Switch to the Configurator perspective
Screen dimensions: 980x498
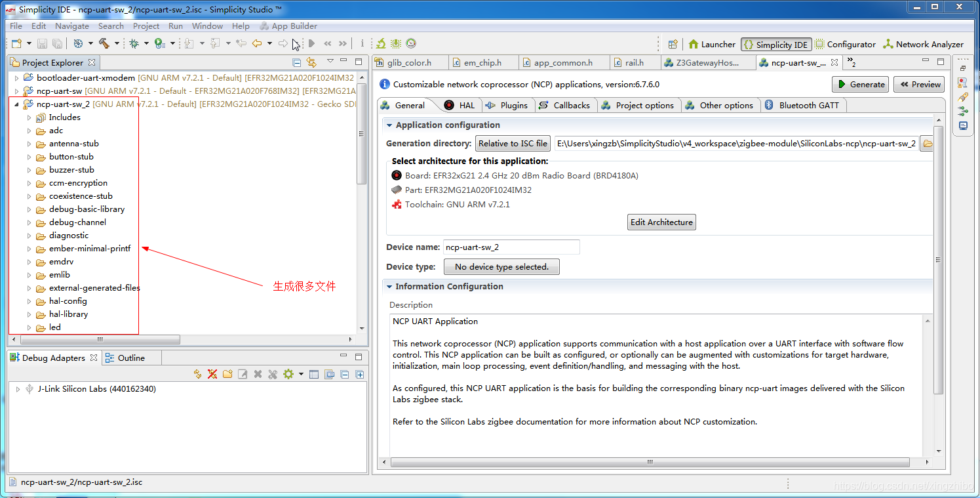(845, 44)
